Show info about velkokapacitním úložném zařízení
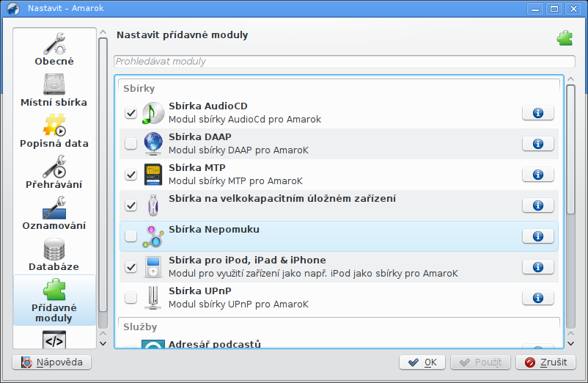The width and height of the screenshot is (588, 383). coord(537,205)
